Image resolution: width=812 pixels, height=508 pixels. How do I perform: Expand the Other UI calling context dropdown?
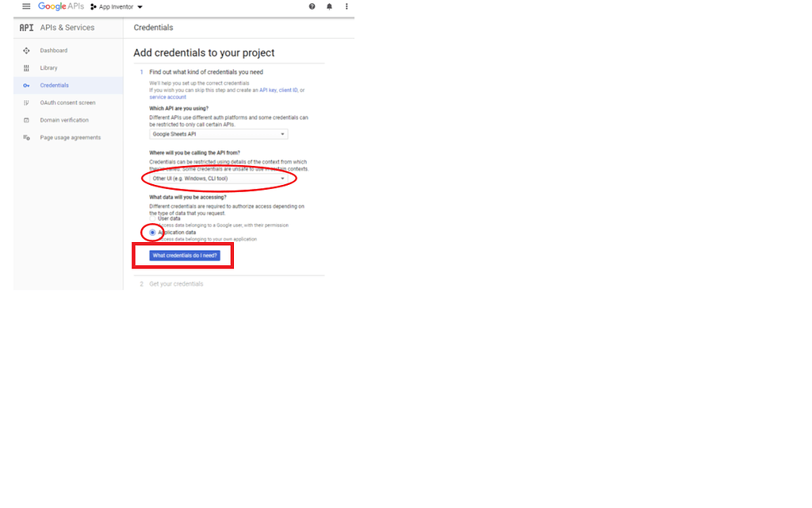click(219, 179)
